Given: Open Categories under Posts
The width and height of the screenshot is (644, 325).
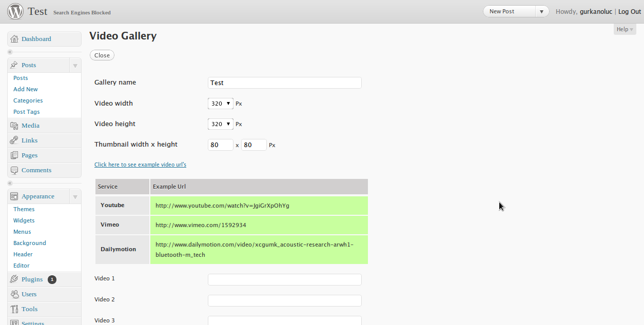Looking at the screenshot, I should click(28, 100).
